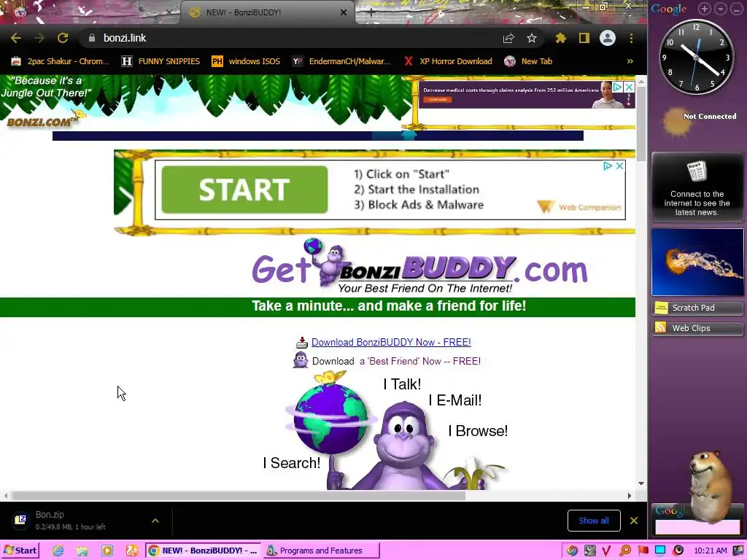Switch to Programs and Features taskbar window

(322, 551)
